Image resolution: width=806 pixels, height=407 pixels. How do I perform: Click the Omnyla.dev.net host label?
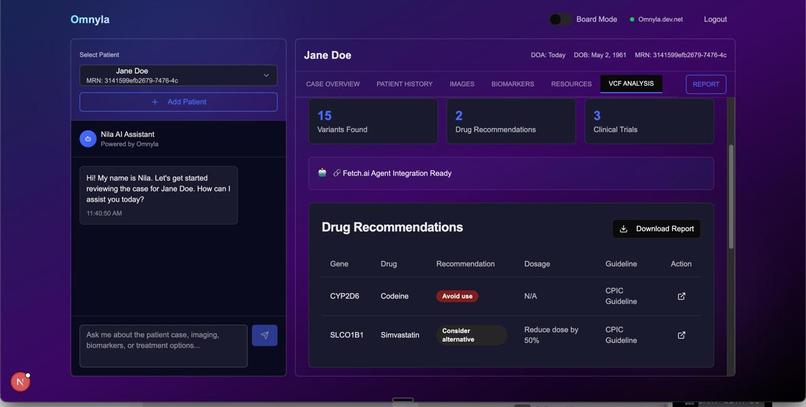[661, 20]
